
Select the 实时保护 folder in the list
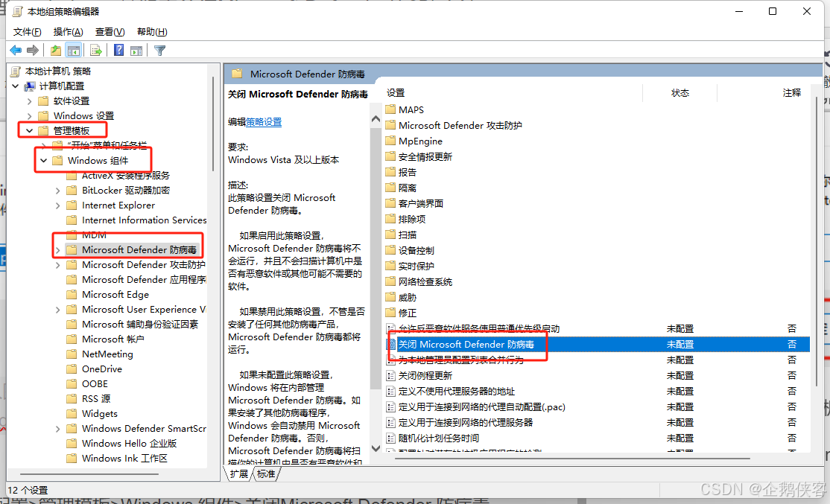(x=416, y=266)
